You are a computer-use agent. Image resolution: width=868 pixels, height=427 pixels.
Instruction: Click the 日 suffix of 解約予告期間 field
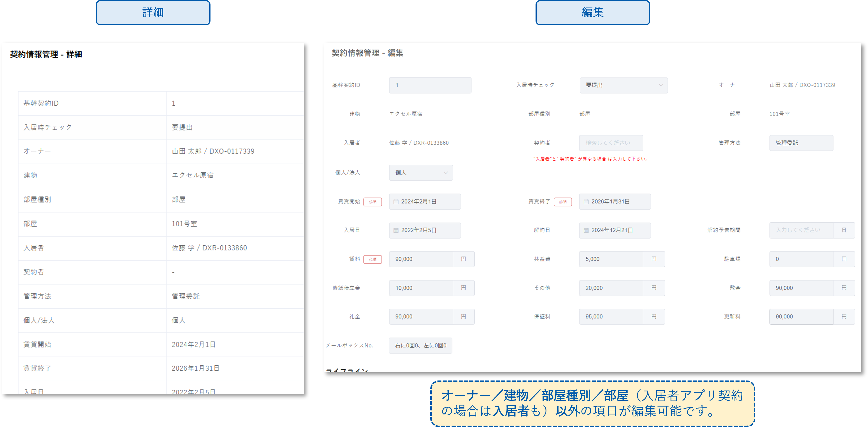click(844, 230)
